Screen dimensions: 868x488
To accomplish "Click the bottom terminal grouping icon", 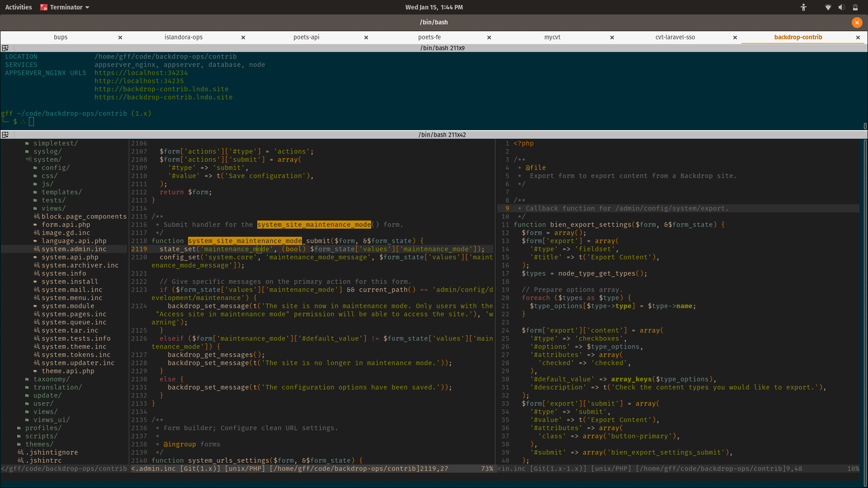I will pos(5,135).
